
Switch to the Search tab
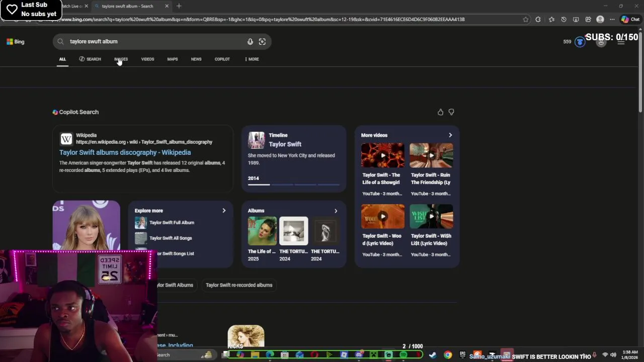click(x=90, y=59)
